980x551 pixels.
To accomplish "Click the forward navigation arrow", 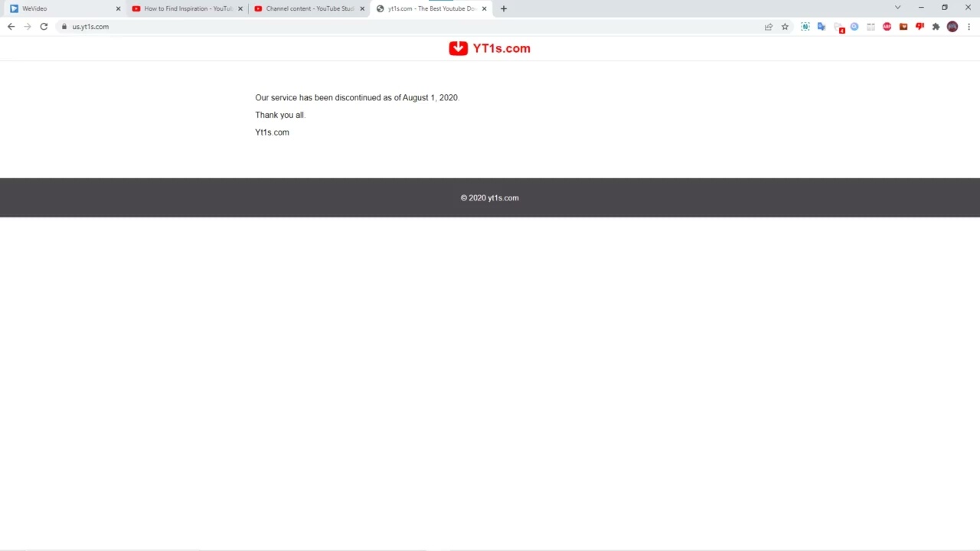I will pyautogui.click(x=28, y=27).
